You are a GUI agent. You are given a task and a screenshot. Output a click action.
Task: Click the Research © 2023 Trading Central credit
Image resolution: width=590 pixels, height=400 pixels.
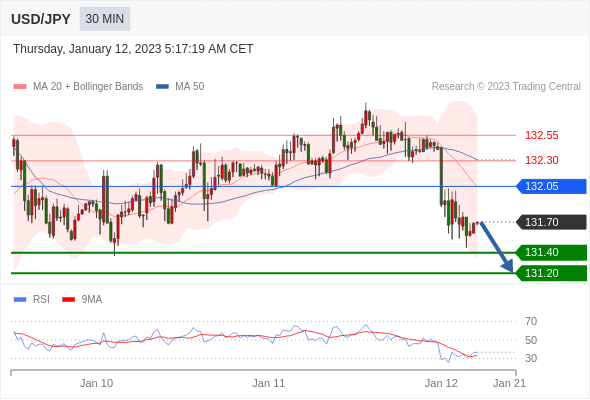click(506, 87)
